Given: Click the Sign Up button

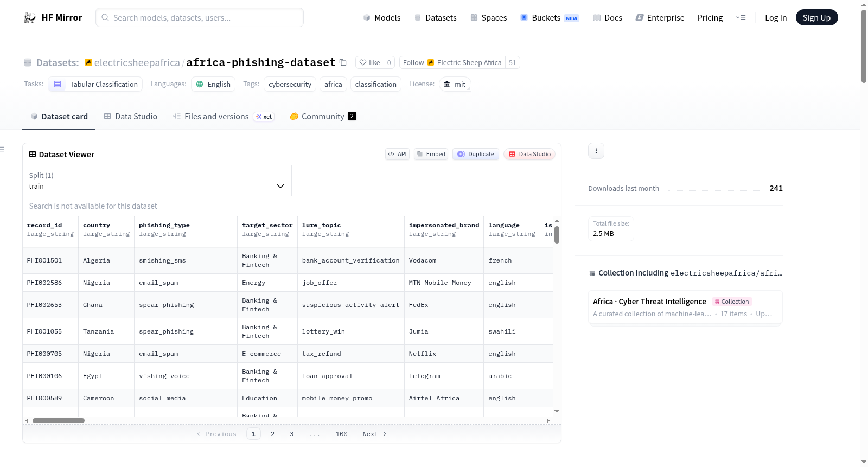Looking at the screenshot, I should pos(816,18).
